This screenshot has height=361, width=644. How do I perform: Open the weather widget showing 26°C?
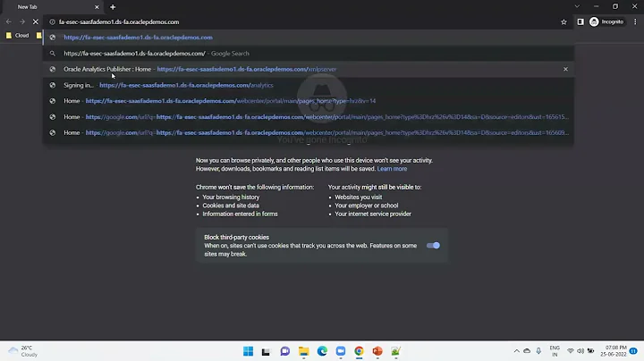pyautogui.click(x=23, y=351)
